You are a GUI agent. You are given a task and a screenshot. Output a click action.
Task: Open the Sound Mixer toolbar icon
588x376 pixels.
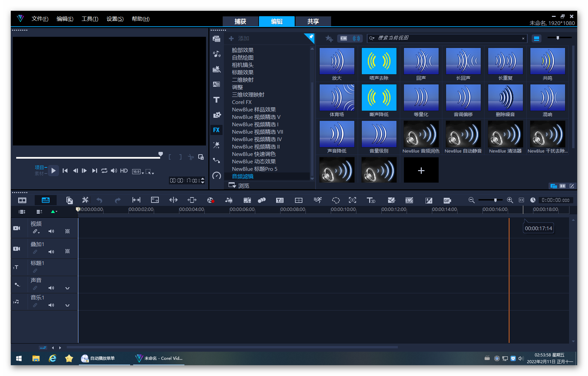click(229, 200)
